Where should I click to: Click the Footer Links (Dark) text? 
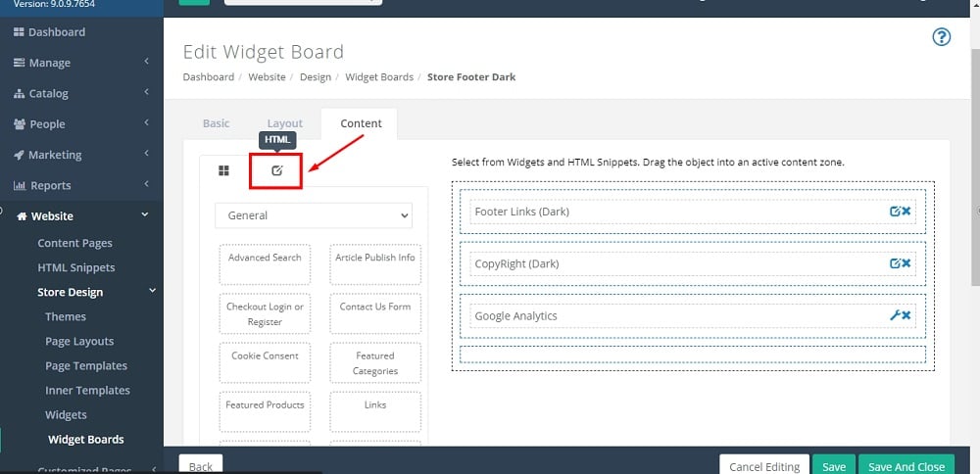[x=522, y=212]
